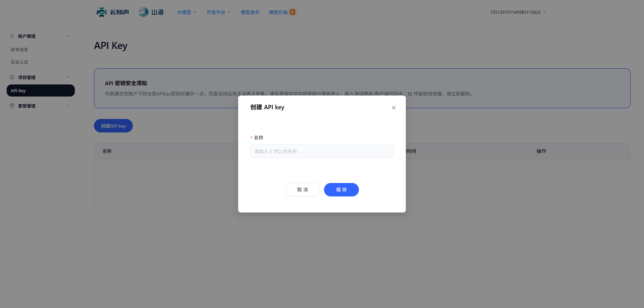Expand the 套餐管理 section
644x308 pixels.
68,106
